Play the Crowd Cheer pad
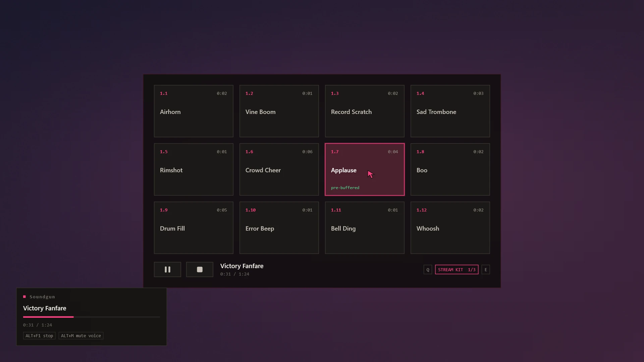This screenshot has height=362, width=644. coord(279,169)
